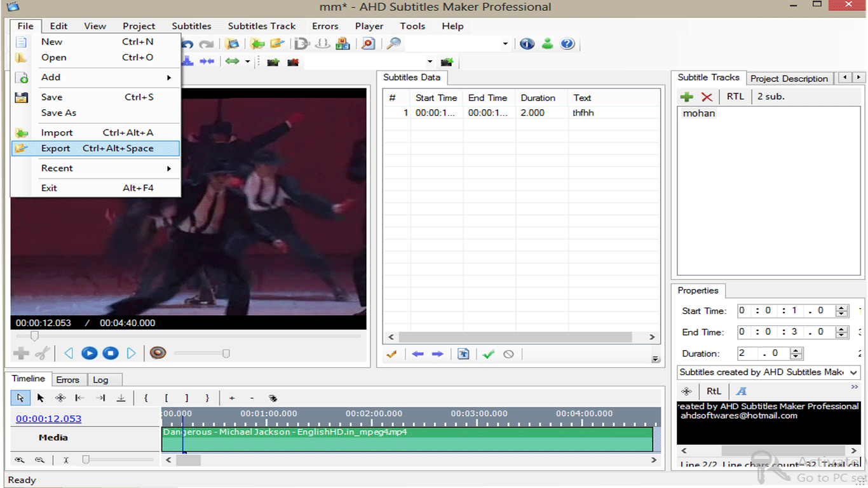Click the orange check mark below subtitles data
The width and height of the screenshot is (868, 488).
(x=391, y=354)
